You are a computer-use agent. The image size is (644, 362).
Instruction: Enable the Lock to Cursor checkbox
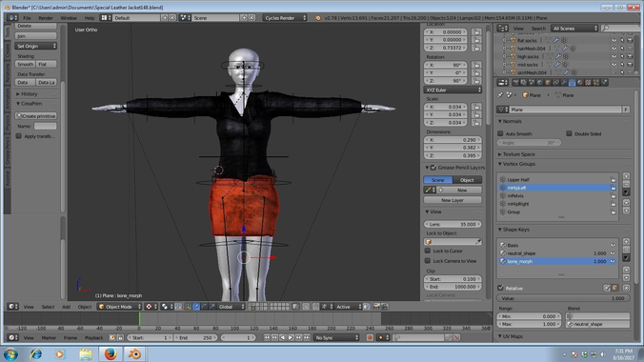(428, 251)
